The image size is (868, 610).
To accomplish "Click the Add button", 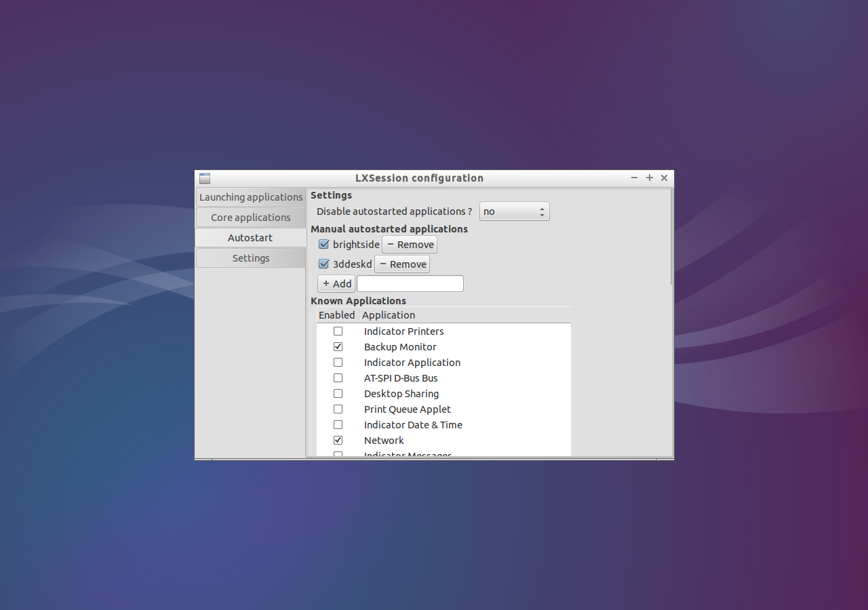I will (336, 284).
